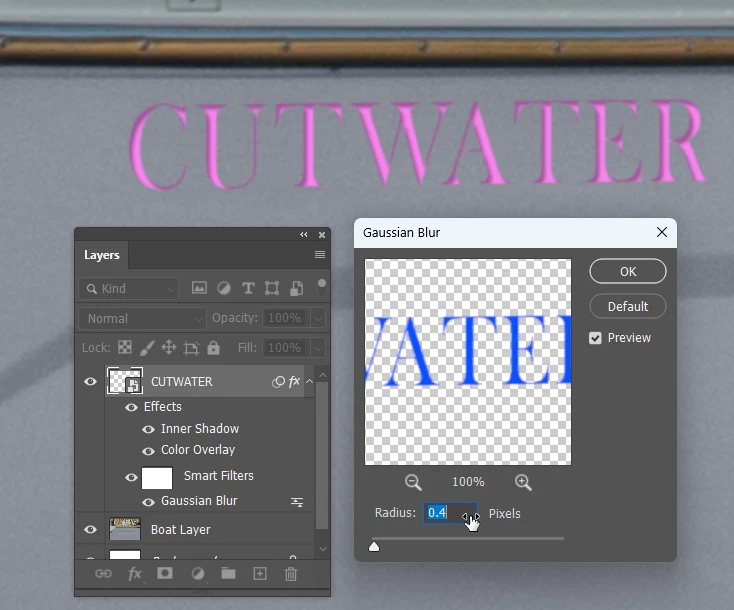This screenshot has height=610, width=734.
Task: Hide the Boat Layer
Action: (x=90, y=529)
